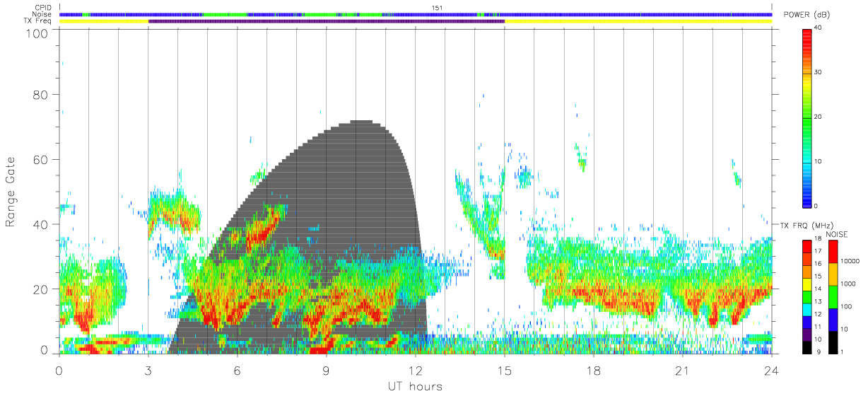The image size is (868, 401).
Task: Click the 24 tick on the UT hours axis
Action: point(772,370)
